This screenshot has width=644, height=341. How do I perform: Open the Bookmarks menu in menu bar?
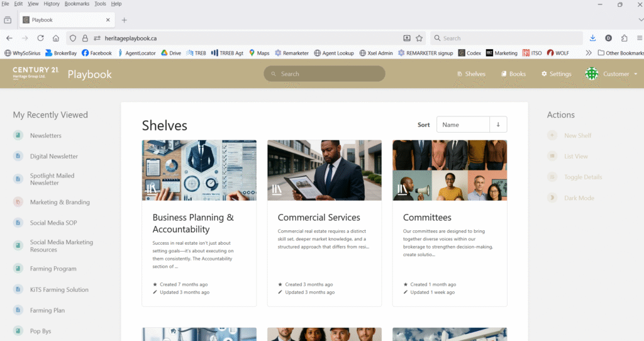(x=77, y=4)
